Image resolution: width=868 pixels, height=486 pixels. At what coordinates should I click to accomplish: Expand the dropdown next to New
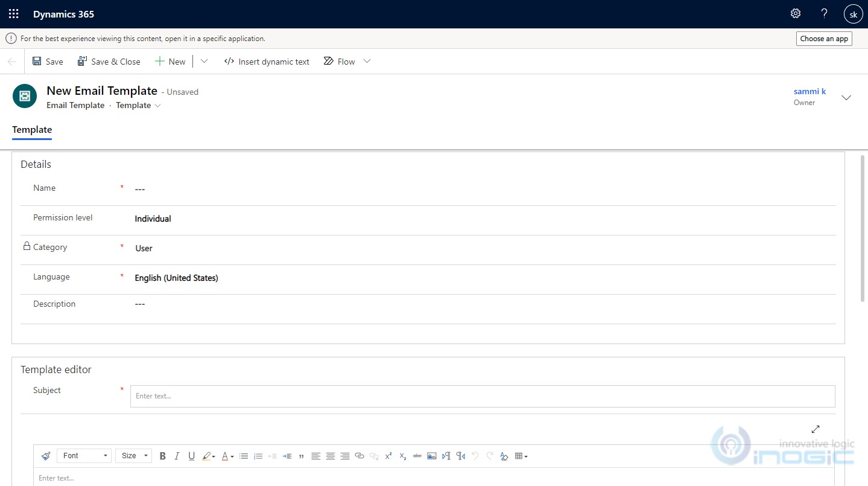point(204,62)
